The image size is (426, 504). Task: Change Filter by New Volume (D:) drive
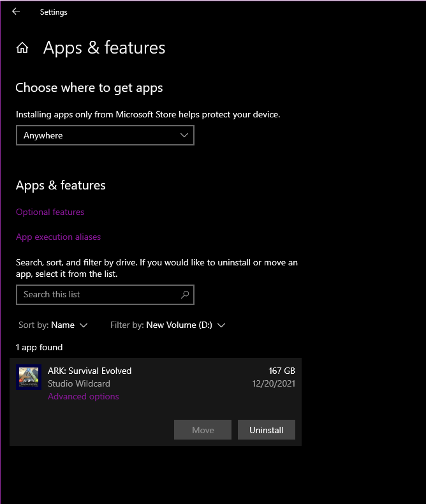(168, 325)
